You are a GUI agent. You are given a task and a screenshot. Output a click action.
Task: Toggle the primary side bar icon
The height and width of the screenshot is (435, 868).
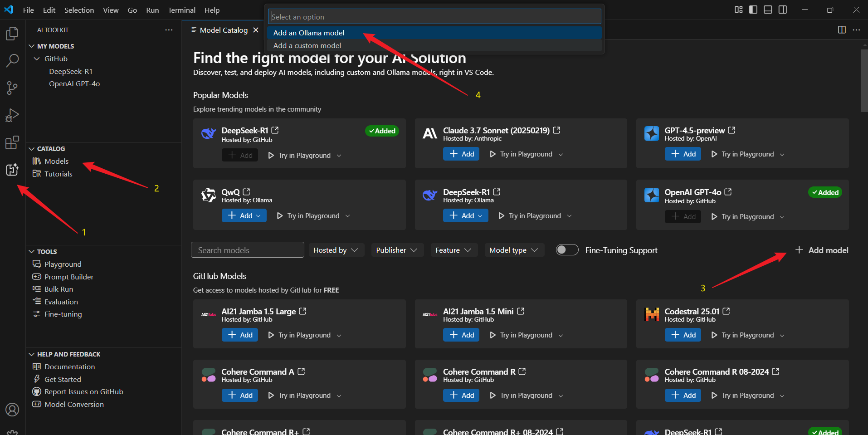click(753, 10)
